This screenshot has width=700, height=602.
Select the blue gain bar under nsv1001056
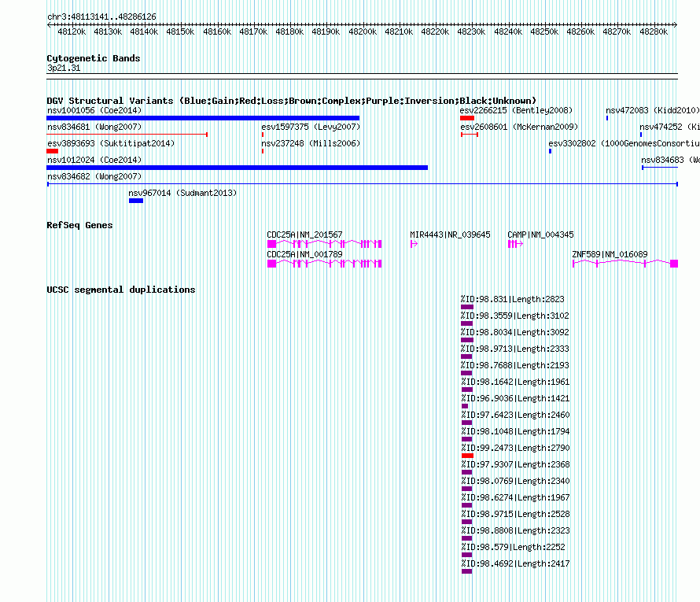tap(203, 118)
